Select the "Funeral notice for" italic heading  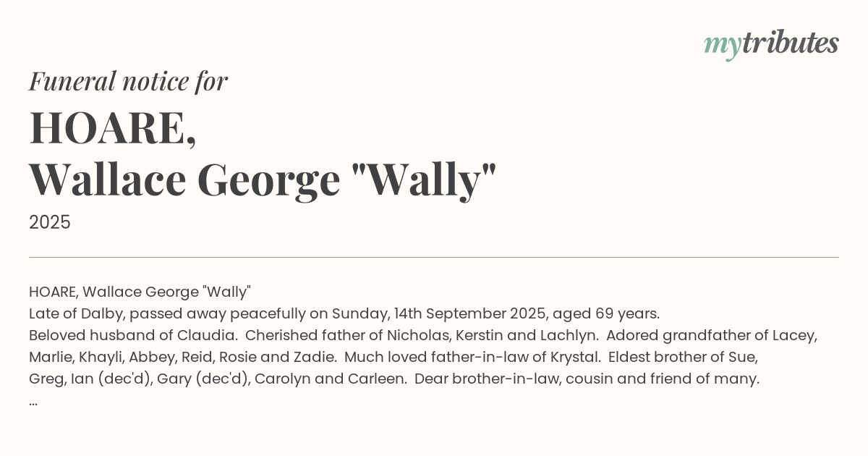point(128,81)
